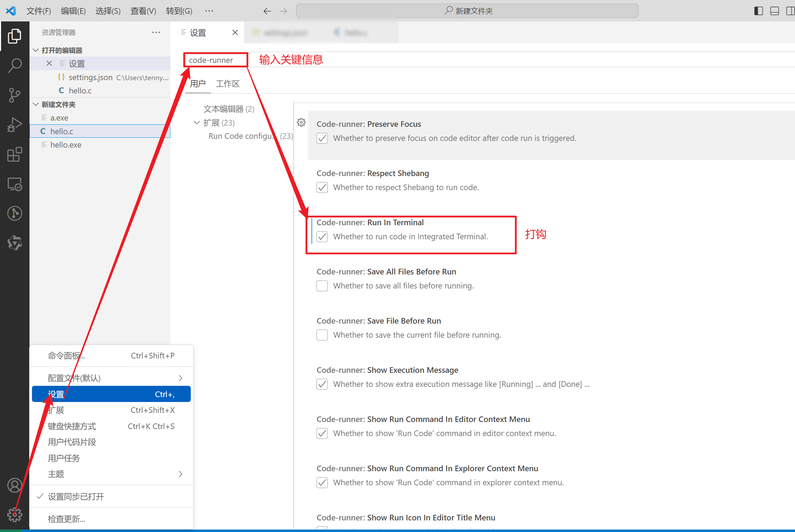Viewport: 795px width, 532px height.
Task: Open Remote Explorer icon in activity bar
Action: click(15, 184)
